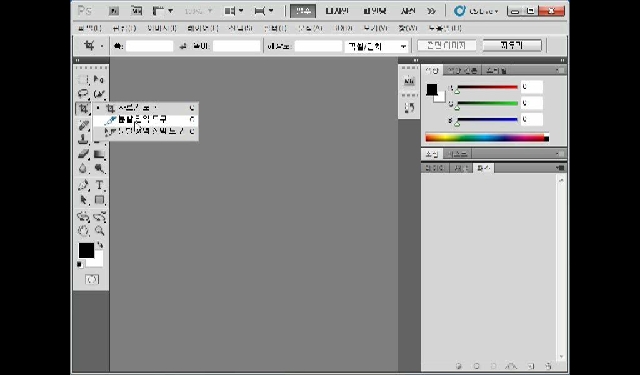The image size is (640, 375).
Task: Select the Crop tool in the toolbox
Action: click(x=83, y=109)
